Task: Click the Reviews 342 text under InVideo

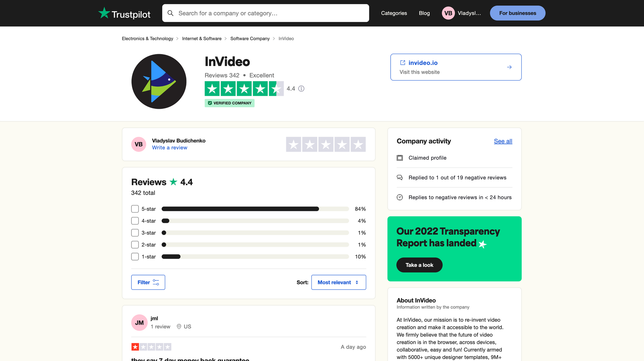Action: point(222,75)
